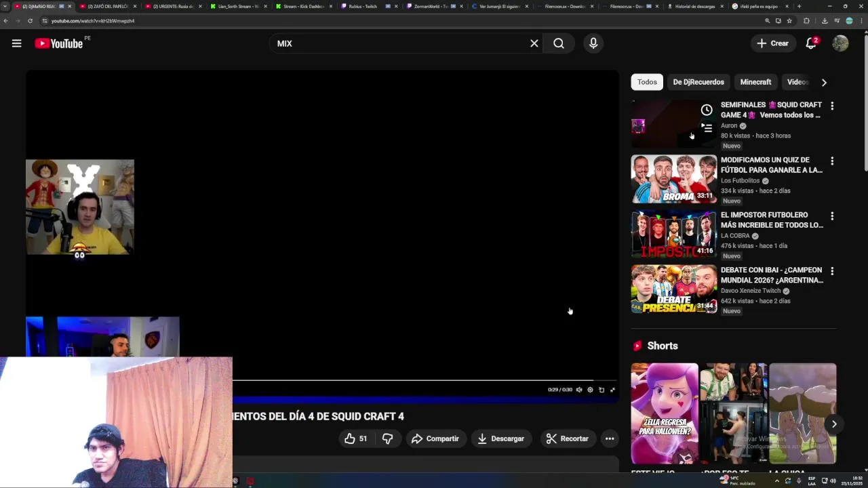Open options for EL IMPOSTOR FUTBOLERO video

[832, 216]
